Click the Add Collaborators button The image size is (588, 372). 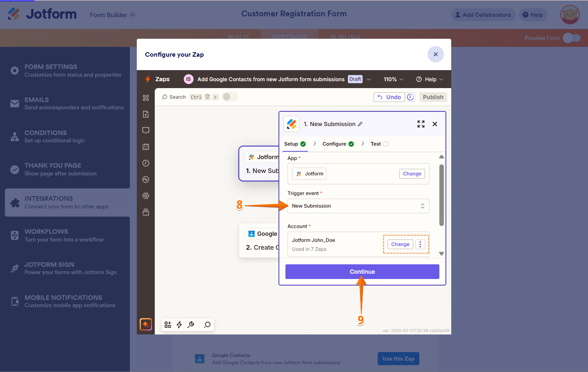[483, 15]
